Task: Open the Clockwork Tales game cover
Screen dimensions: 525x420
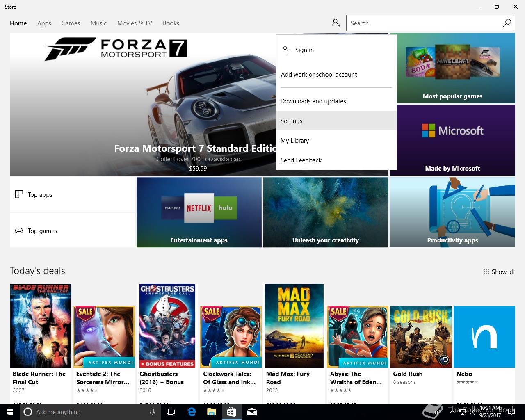Action: 231,336
